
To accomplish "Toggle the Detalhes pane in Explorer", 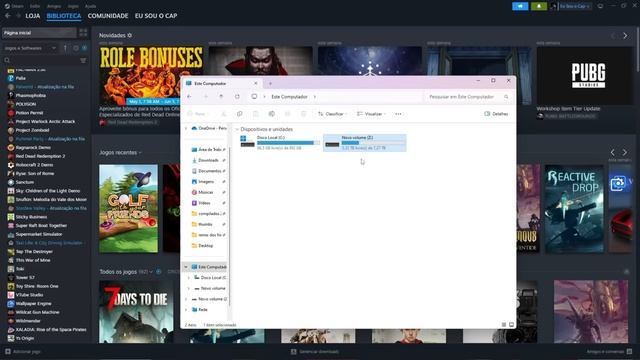I will (x=496, y=114).
